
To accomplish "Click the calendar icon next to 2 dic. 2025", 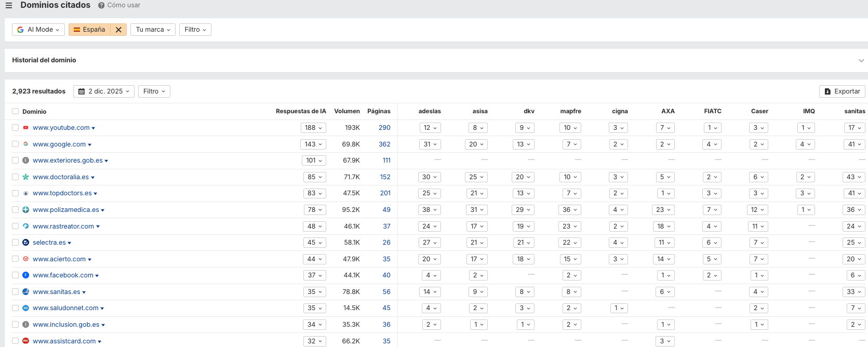I will tap(82, 91).
